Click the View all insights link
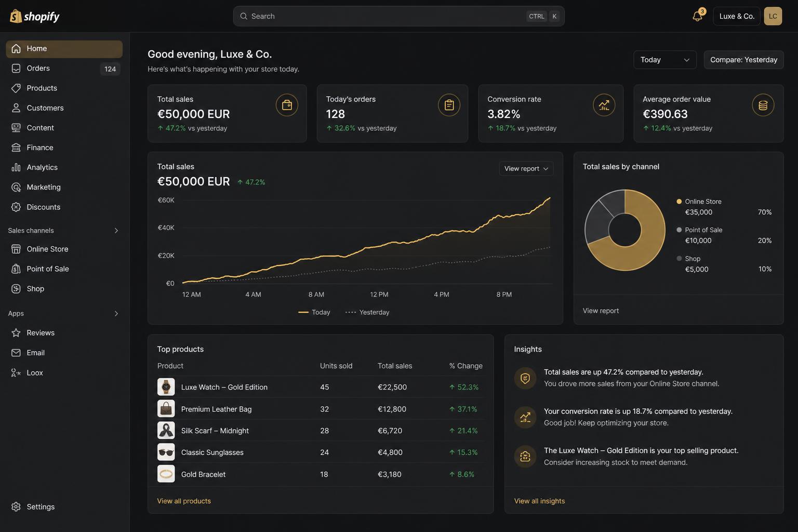 [539, 501]
